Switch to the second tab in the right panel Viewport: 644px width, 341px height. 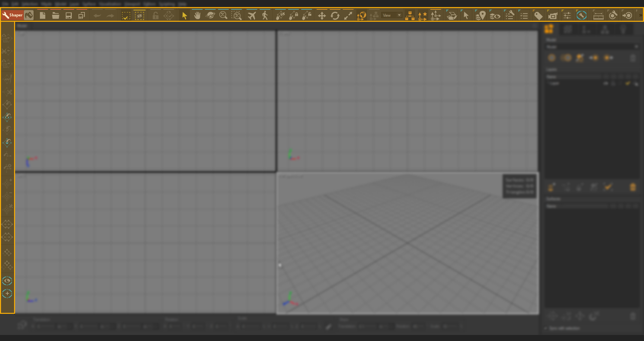[x=568, y=30]
